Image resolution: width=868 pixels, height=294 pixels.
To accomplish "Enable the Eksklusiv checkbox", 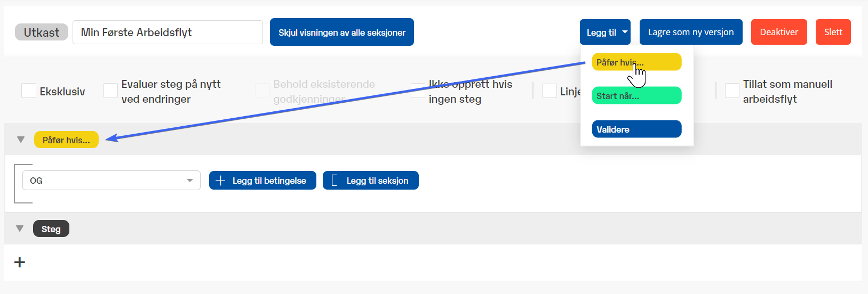I will click(x=29, y=91).
